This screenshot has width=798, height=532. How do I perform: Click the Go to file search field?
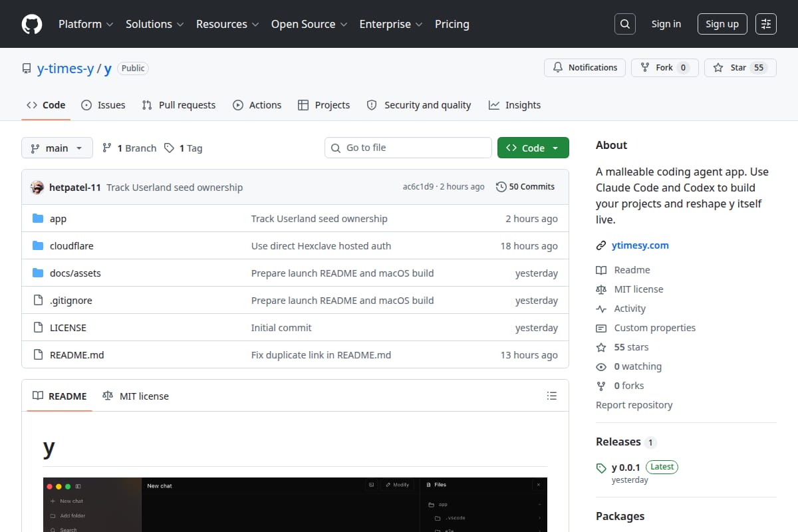[408, 148]
